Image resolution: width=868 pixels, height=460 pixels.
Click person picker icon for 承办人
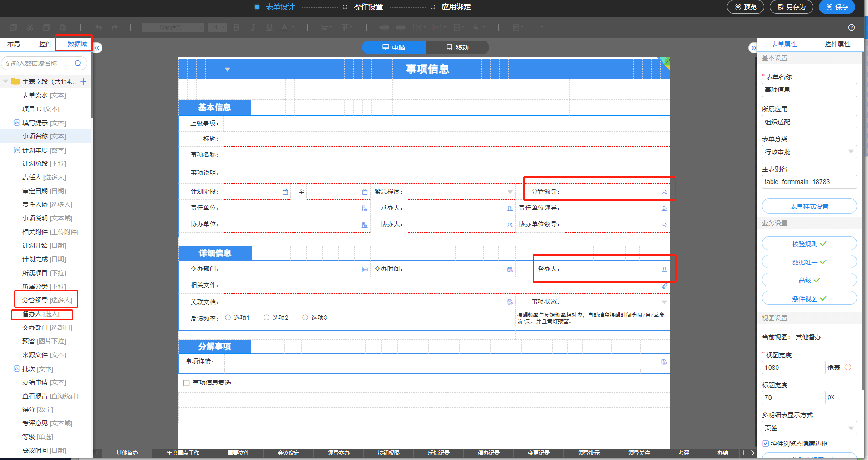[x=510, y=209]
